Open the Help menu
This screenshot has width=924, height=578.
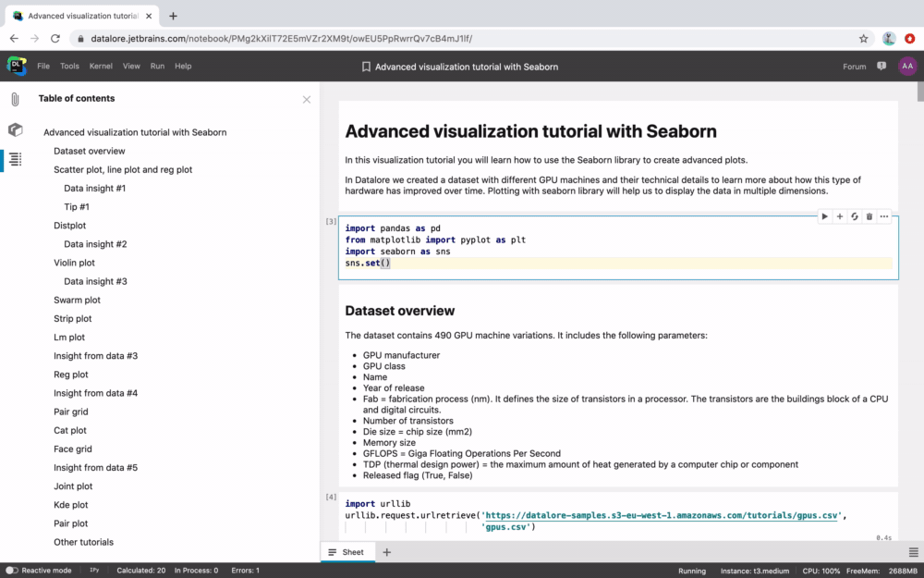[x=183, y=66]
